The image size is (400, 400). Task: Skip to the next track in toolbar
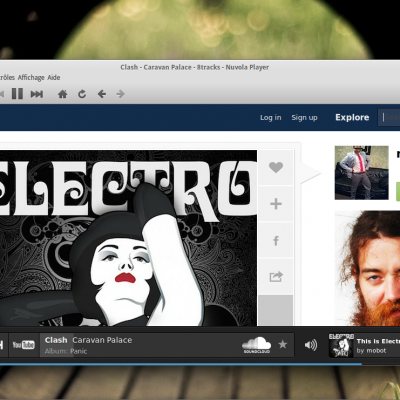pos(37,94)
